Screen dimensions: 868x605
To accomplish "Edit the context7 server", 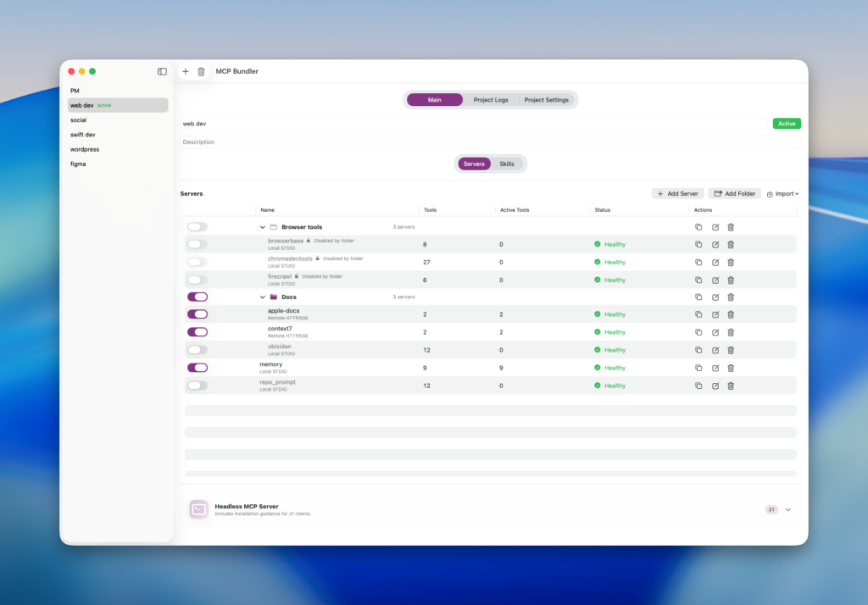I will (x=715, y=332).
